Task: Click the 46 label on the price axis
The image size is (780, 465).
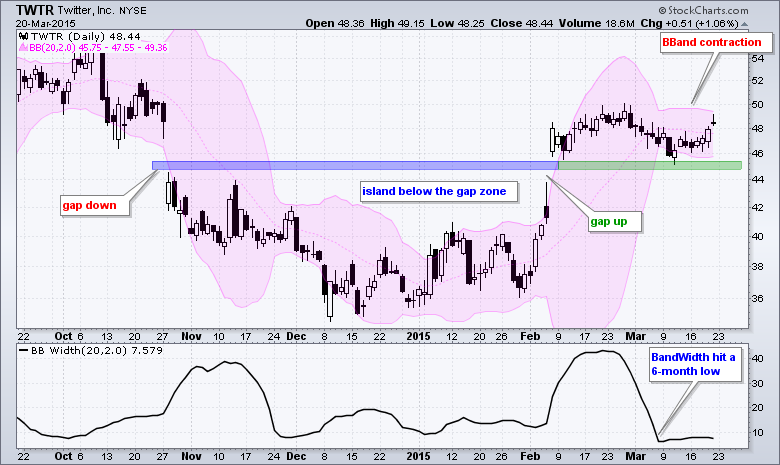Action: click(x=758, y=153)
